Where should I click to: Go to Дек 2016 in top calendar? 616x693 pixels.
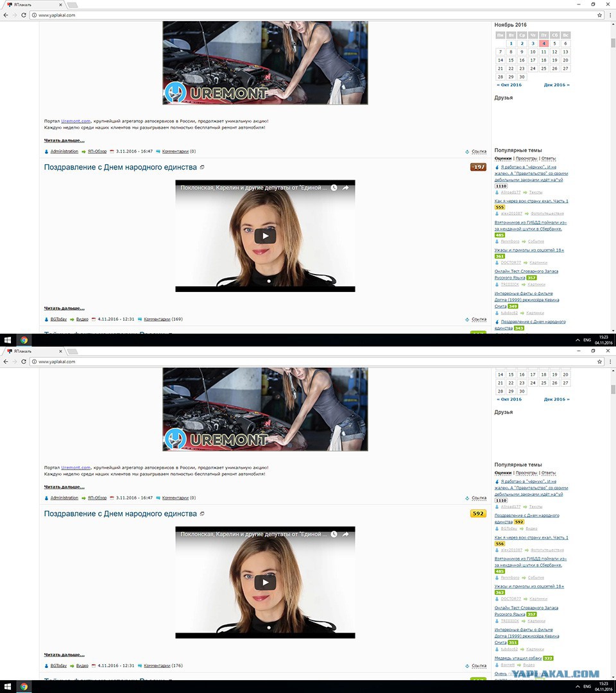click(x=557, y=85)
